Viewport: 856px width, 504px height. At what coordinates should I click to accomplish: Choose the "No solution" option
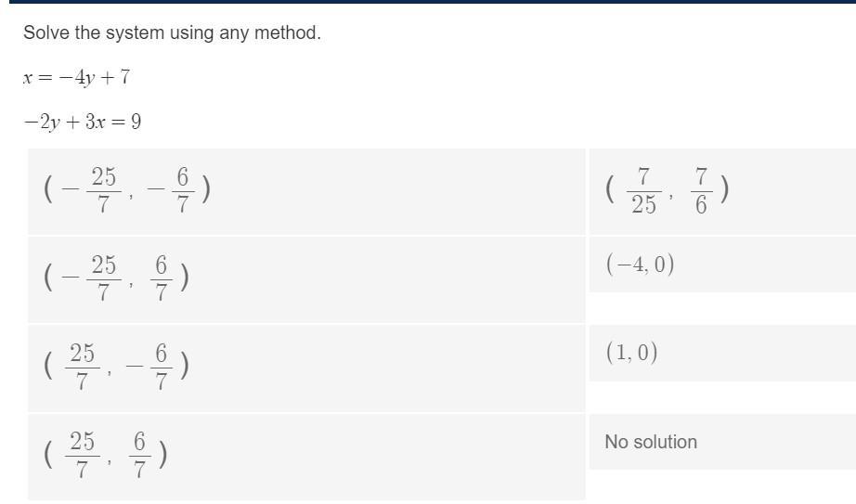tap(650, 442)
